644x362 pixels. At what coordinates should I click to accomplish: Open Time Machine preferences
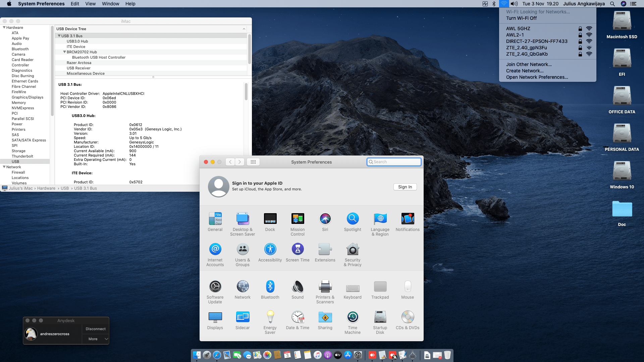tap(353, 322)
